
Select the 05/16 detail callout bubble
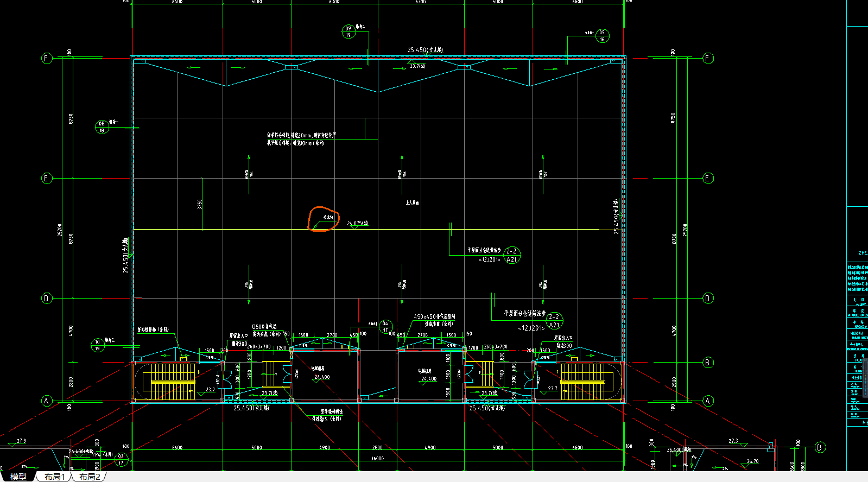[602, 36]
